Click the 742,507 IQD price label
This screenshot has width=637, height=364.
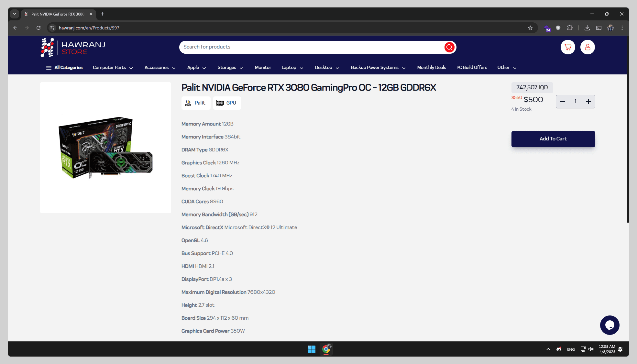532,87
